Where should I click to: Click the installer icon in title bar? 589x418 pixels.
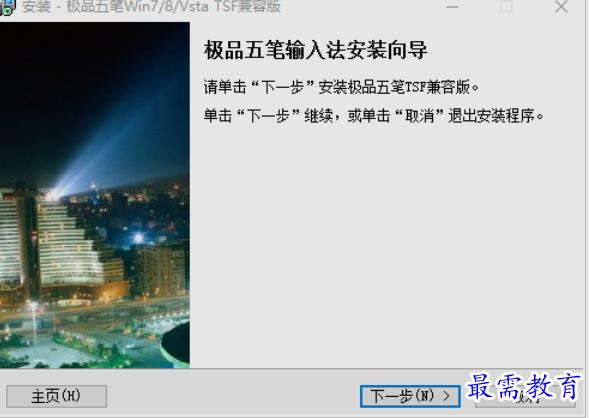[x=8, y=7]
